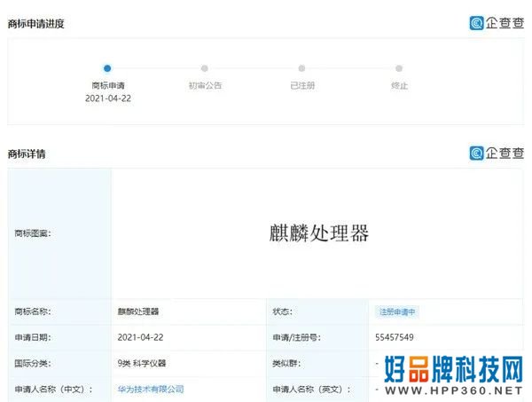Screen dimensions: 532x402
Task: Click the 申请日期 row label
Action: [x=33, y=337]
